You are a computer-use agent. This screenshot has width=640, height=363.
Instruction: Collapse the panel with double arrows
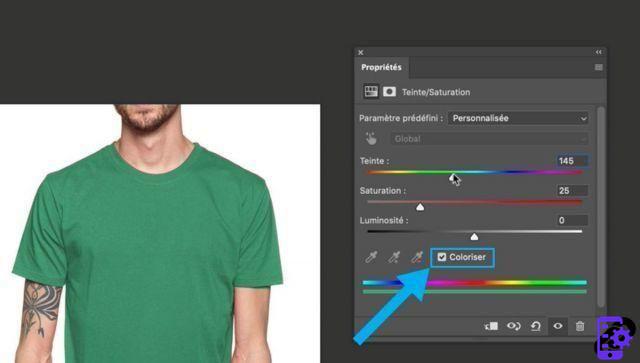pyautogui.click(x=598, y=52)
